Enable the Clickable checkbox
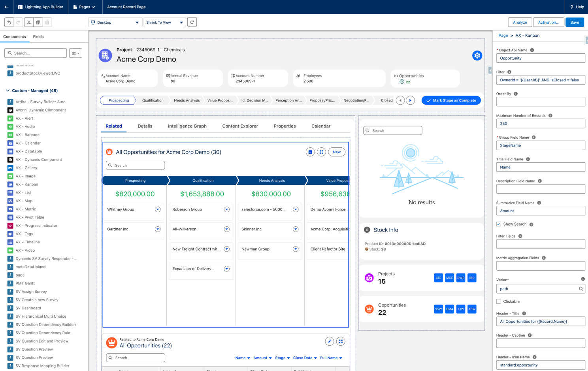Screen dimensions: 588x371 (499, 301)
